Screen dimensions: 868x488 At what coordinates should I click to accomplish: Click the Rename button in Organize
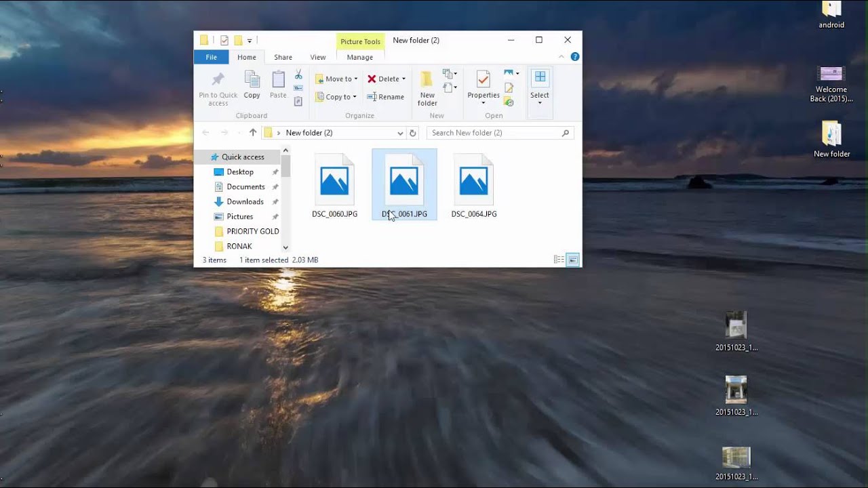point(385,97)
